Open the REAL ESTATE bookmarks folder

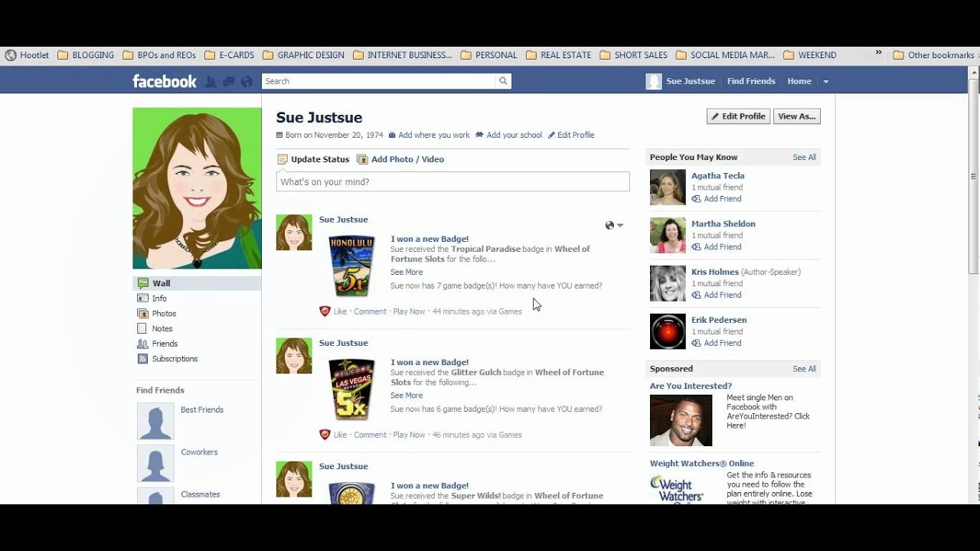[x=558, y=55]
